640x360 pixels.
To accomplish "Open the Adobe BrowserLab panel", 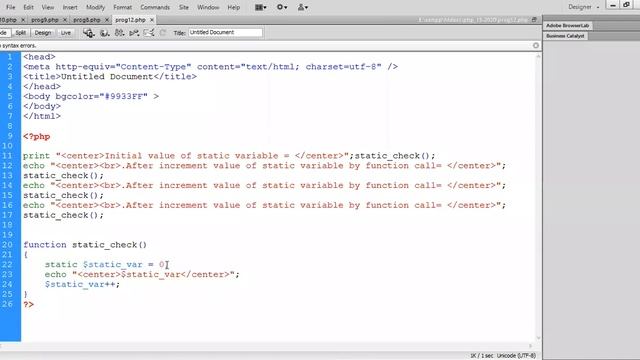I will click(567, 25).
